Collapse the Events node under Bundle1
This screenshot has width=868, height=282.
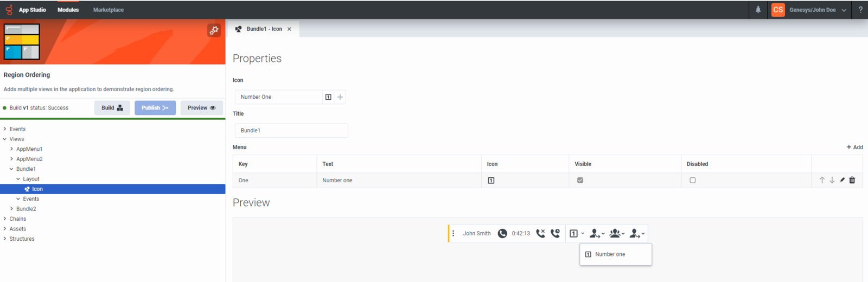click(18, 199)
